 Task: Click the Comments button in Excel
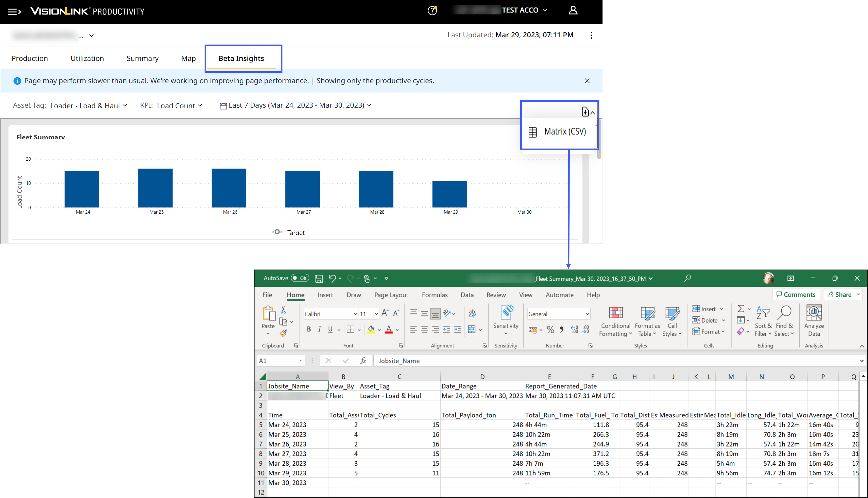pyautogui.click(x=796, y=294)
